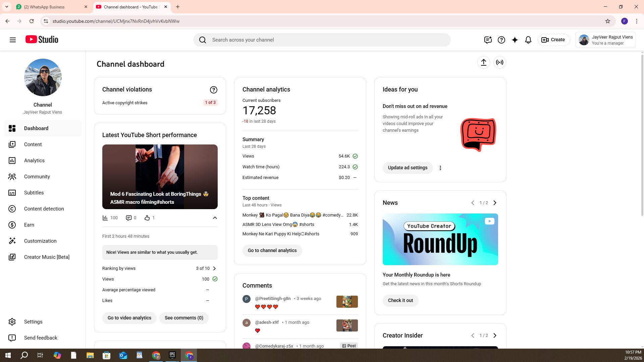Image resolution: width=644 pixels, height=362 pixels.
Task: Click the Go live broadcast icon
Action: [x=500, y=62]
